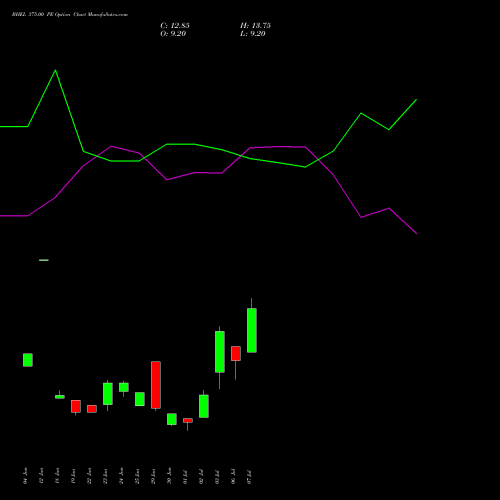Click the '01 Jul' date axis label
This screenshot has width=500, height=500.
tap(185, 476)
